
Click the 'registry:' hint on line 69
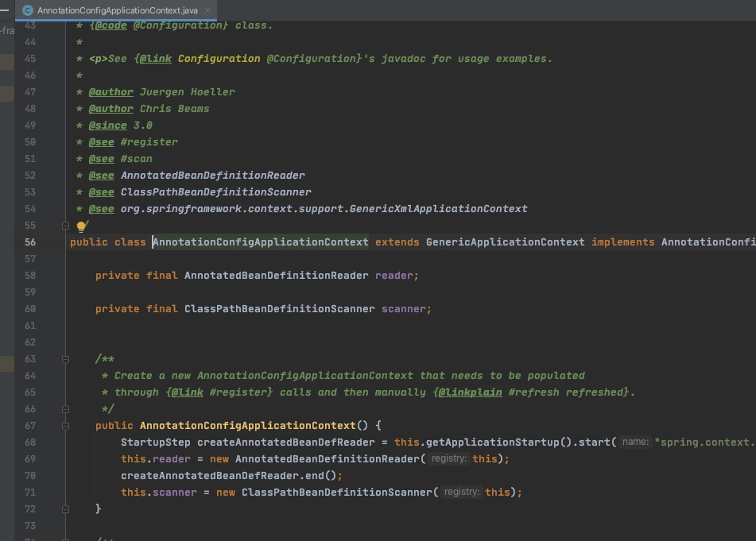[449, 458]
